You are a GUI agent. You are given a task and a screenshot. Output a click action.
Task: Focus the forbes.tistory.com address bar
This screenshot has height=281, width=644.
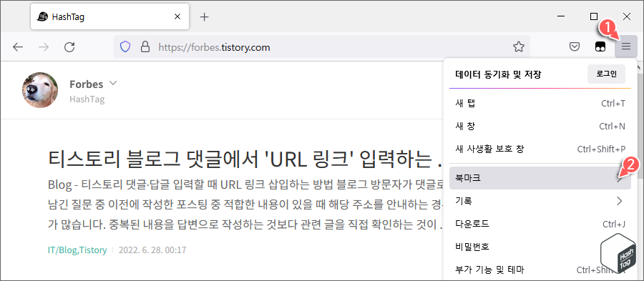coord(321,46)
